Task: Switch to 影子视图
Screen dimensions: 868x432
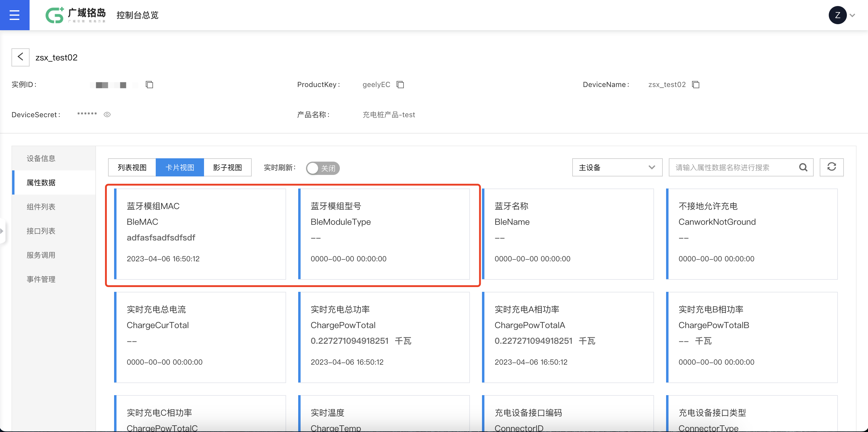Action: (x=228, y=168)
